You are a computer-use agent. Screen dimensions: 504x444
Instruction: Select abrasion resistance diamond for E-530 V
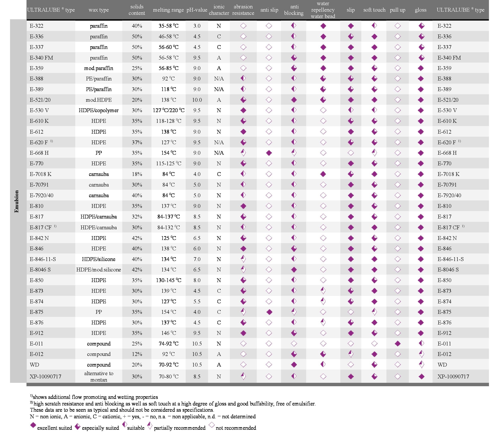click(x=243, y=110)
